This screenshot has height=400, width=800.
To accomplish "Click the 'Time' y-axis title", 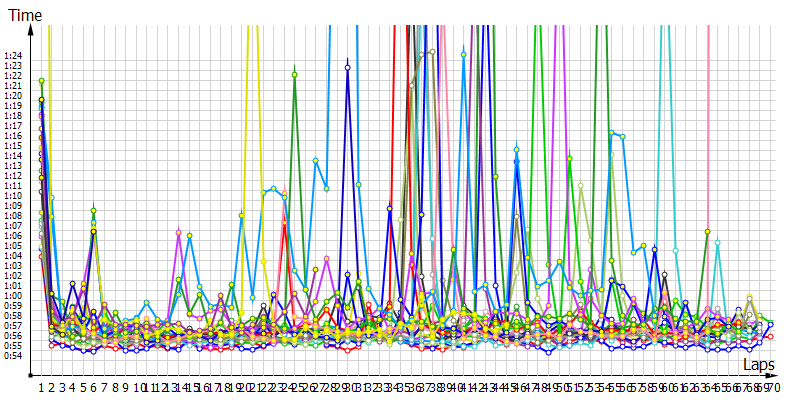I will pyautogui.click(x=26, y=15).
